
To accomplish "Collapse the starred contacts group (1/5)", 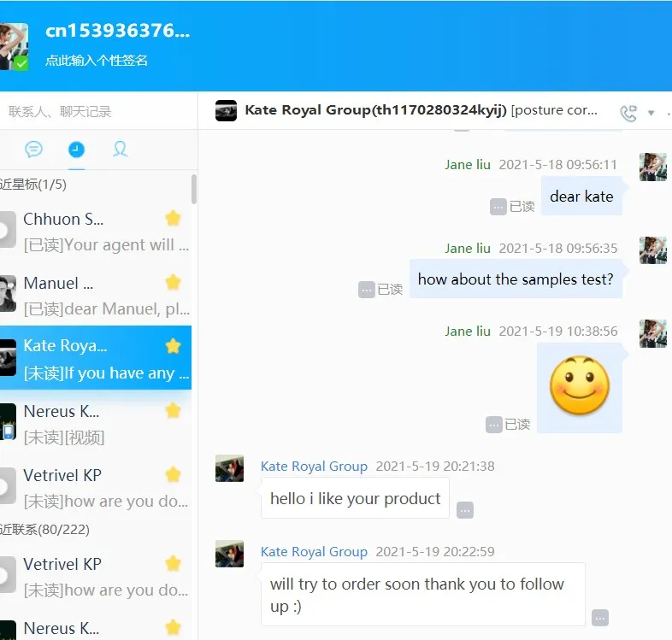I will click(x=33, y=185).
